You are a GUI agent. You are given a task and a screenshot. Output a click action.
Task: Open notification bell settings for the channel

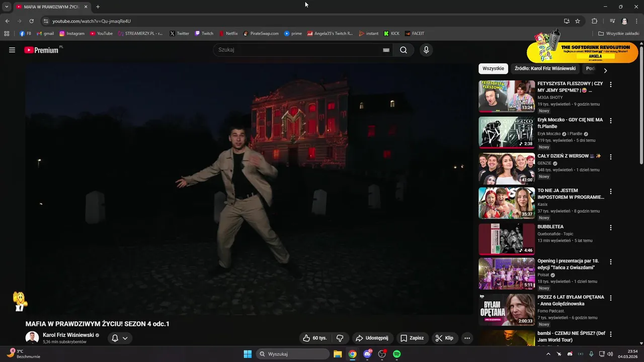pyautogui.click(x=120, y=338)
